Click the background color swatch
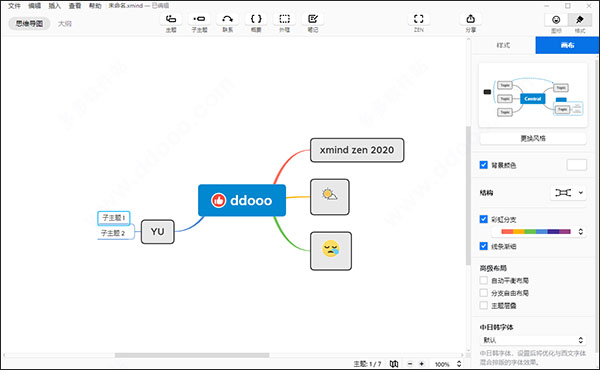Image resolution: width=600 pixels, height=370 pixels. tap(576, 165)
